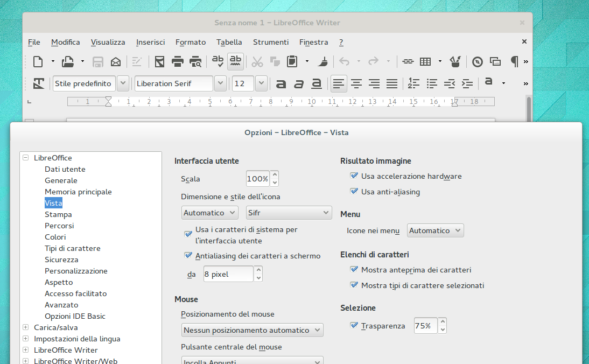The height and width of the screenshot is (364, 589).
Task: Select Sicurezza in options tree
Action: (61, 260)
